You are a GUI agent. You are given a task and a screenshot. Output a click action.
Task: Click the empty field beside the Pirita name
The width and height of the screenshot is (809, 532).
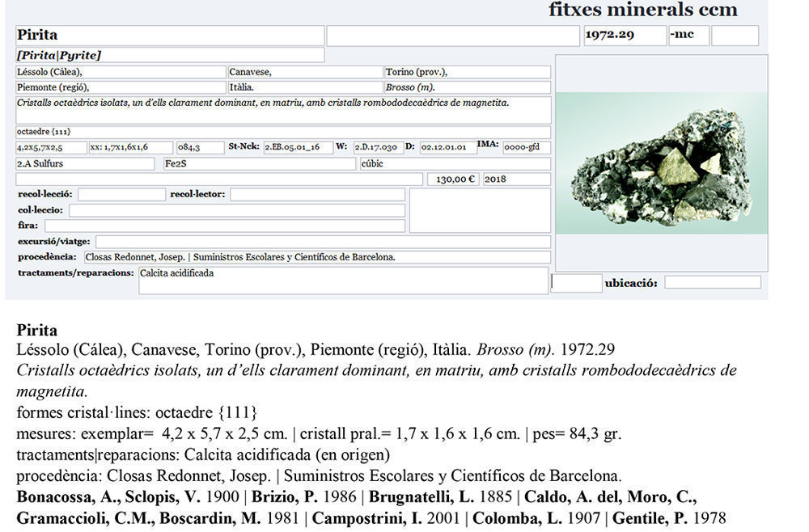click(453, 36)
